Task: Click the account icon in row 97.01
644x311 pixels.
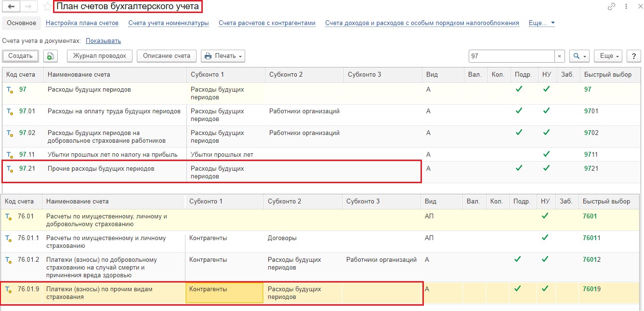Action: coord(9,111)
